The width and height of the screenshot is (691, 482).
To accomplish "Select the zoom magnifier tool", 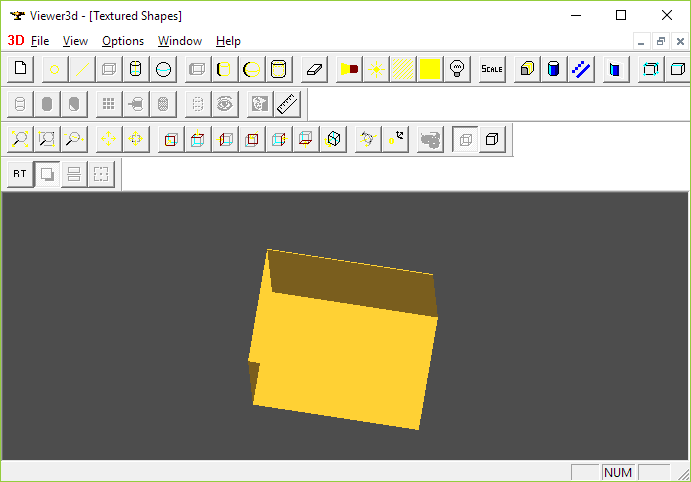I will [20, 140].
